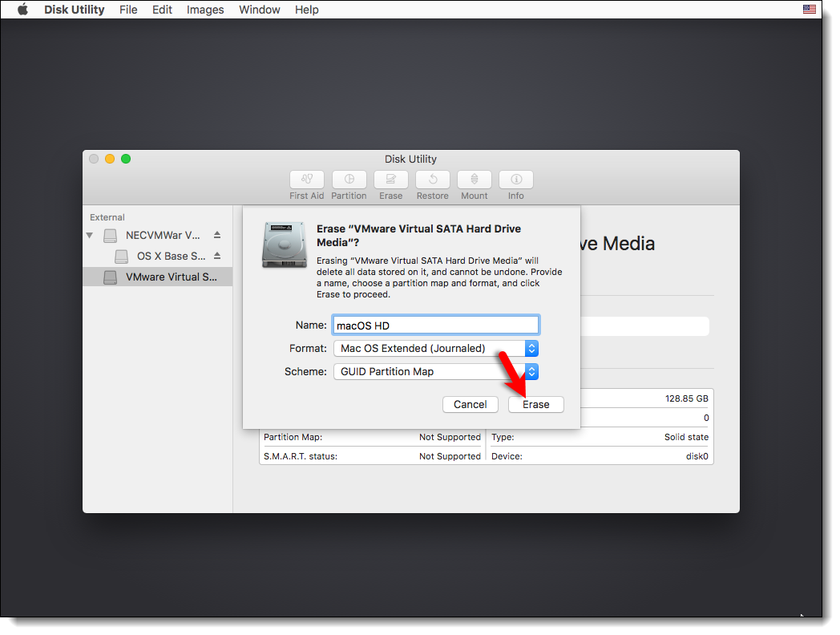Minimize the Disk Utility window
The height and width of the screenshot is (635, 840).
pyautogui.click(x=110, y=159)
